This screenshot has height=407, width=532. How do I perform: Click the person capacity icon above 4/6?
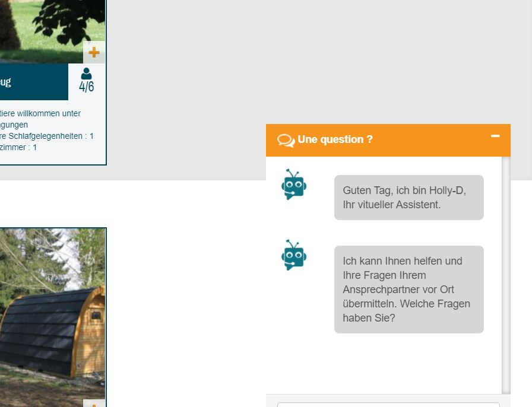coord(87,74)
